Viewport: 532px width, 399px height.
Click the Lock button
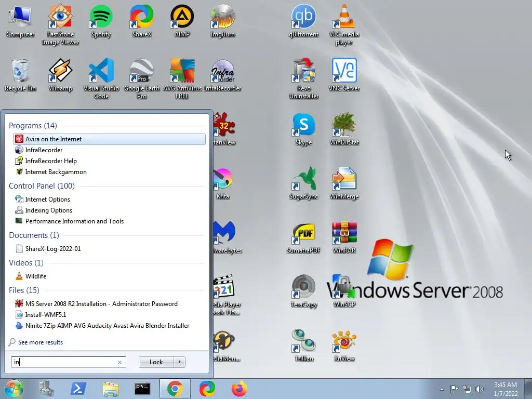(x=156, y=362)
